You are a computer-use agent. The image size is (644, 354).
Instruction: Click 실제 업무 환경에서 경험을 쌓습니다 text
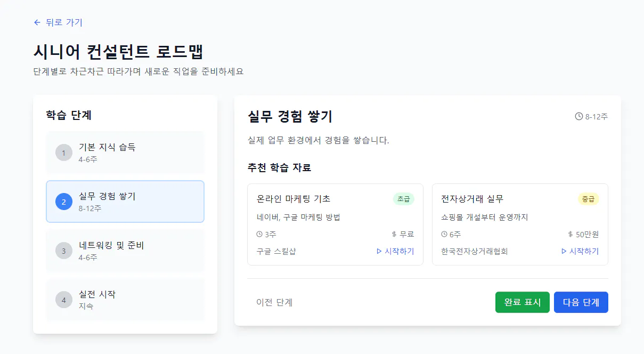319,141
